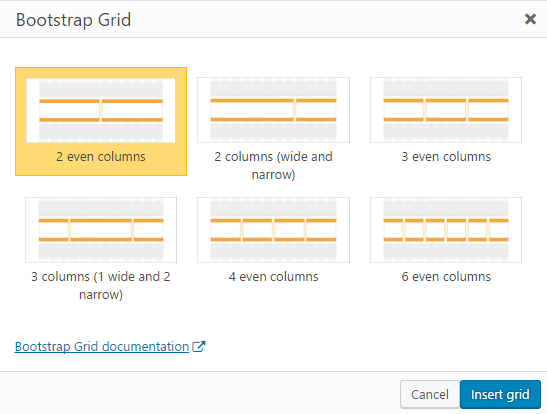Click the "3 columns (1 wide and 2 narrow)" caption
Screen dimensions: 547x414
tap(101, 285)
